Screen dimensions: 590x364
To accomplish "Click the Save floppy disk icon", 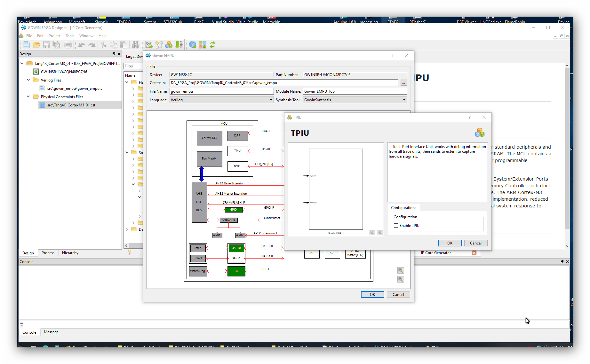I will [x=46, y=45].
